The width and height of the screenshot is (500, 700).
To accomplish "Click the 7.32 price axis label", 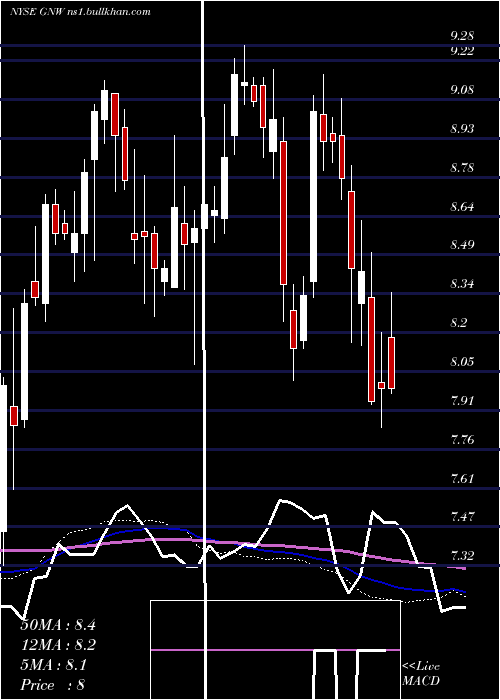I will (462, 556).
